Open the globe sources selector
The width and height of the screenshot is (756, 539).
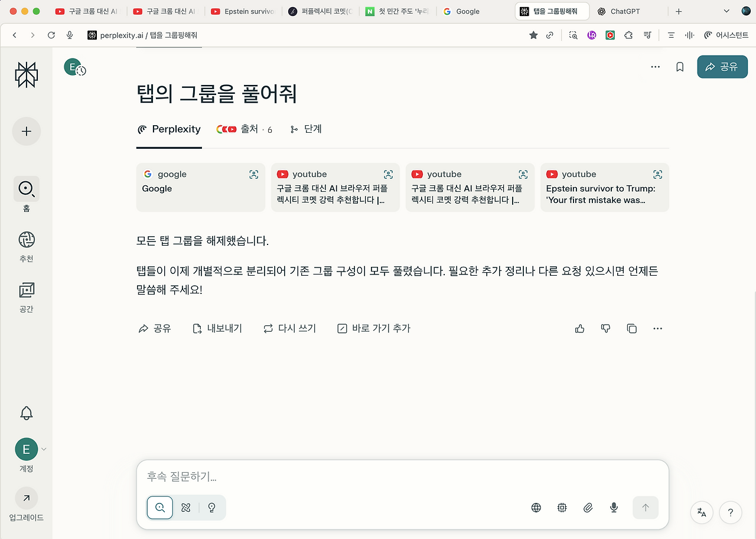tap(536, 507)
